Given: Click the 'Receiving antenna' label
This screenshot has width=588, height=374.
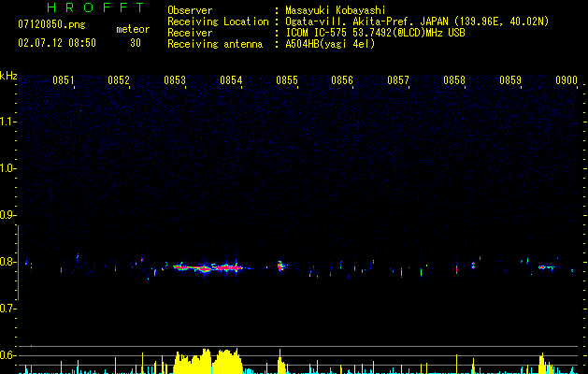Looking at the screenshot, I should pos(215,44).
